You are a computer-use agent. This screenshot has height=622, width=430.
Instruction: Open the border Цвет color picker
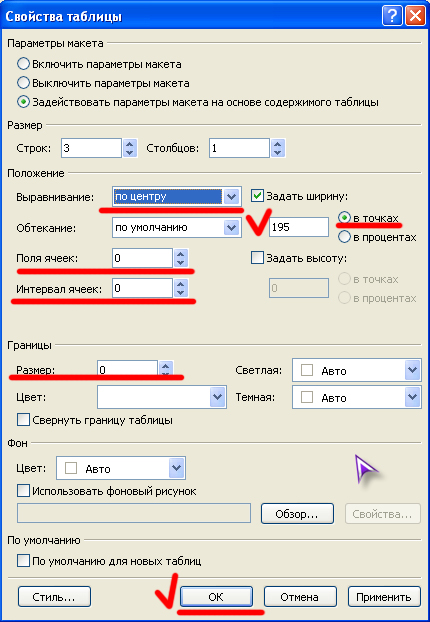click(217, 397)
